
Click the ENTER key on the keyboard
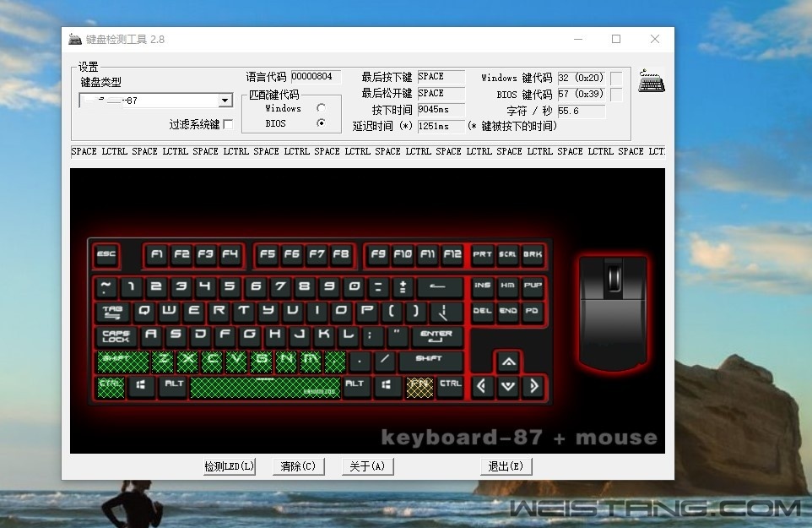(x=436, y=336)
